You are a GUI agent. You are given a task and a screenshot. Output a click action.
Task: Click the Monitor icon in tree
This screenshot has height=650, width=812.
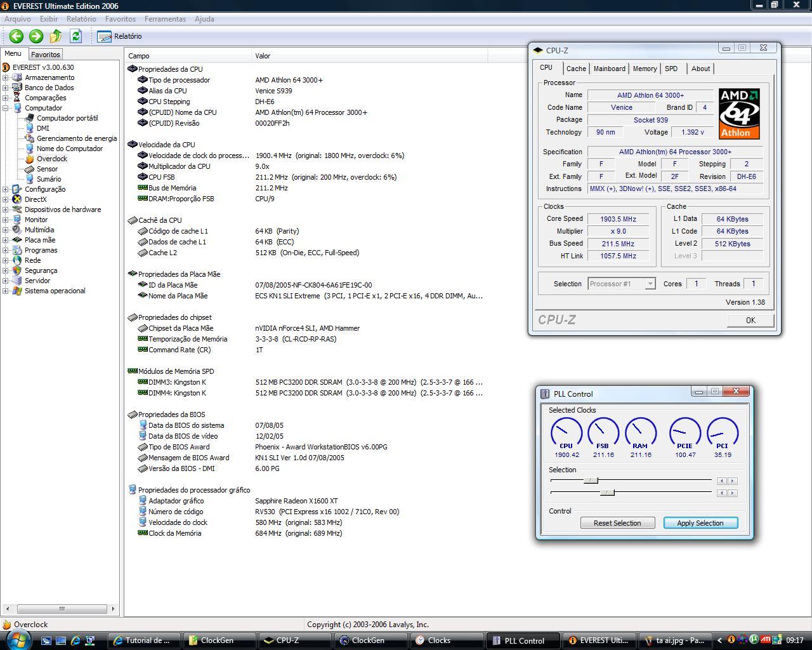pyautogui.click(x=17, y=220)
